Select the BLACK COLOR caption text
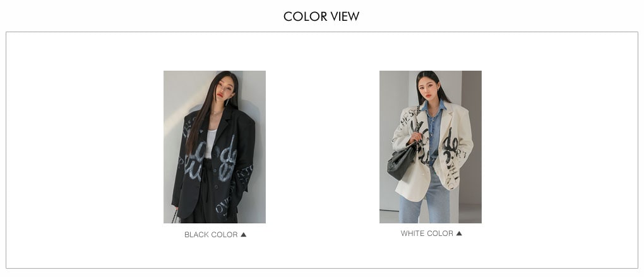This screenshot has width=644, height=277. pos(211,235)
